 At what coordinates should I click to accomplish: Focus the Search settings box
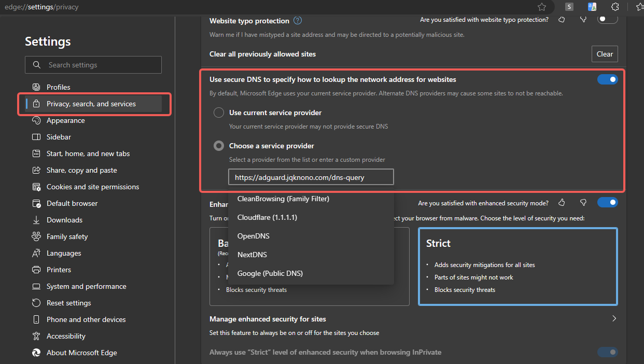pos(93,65)
